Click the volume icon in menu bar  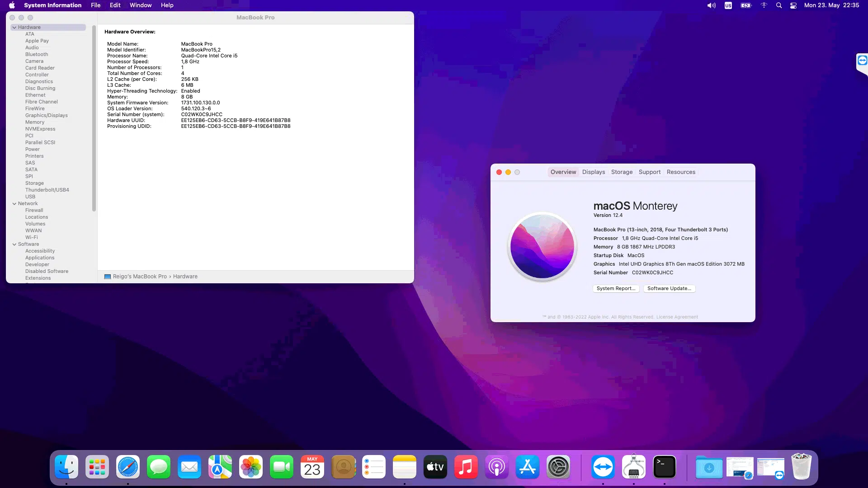(711, 5)
